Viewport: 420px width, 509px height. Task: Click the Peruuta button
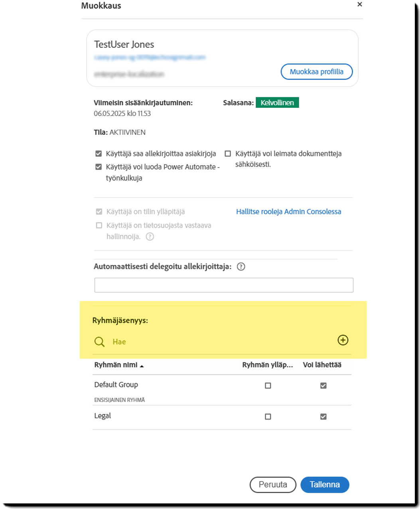[273, 485]
